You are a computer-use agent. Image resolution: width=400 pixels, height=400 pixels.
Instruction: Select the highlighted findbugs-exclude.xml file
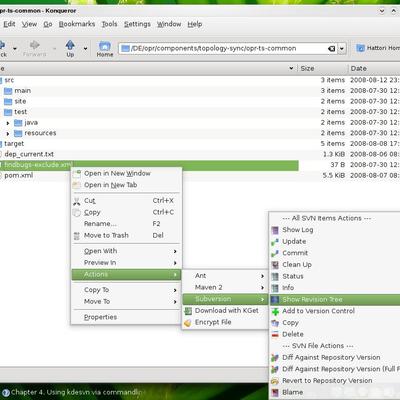[x=38, y=165]
